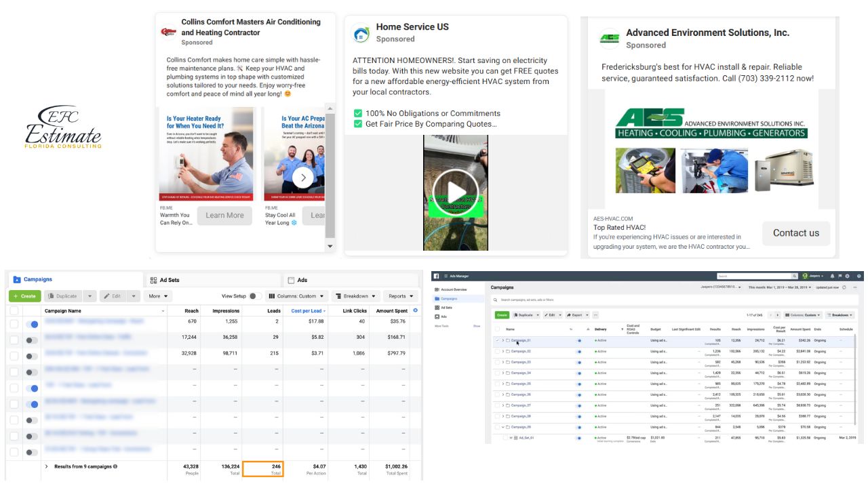Image resolution: width=868 pixels, height=488 pixels.
Task: Tick the checkbox for the $35.76 campaign row
Action: [x=14, y=324]
